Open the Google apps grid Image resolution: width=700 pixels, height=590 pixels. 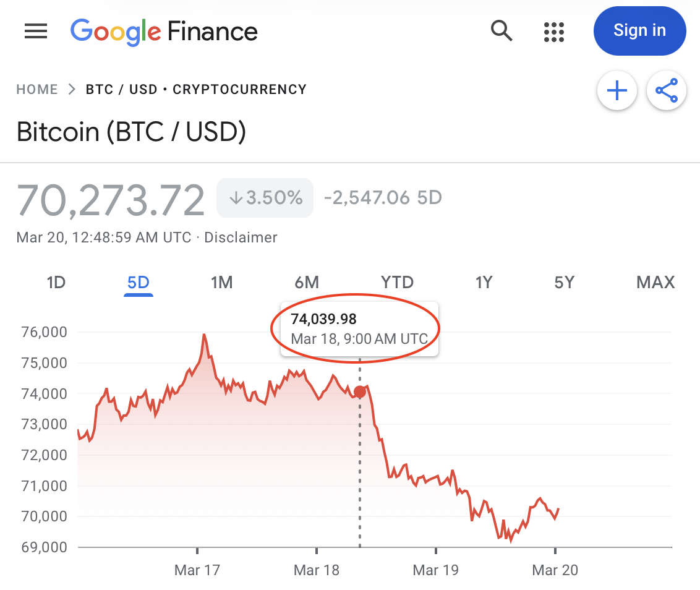(554, 31)
